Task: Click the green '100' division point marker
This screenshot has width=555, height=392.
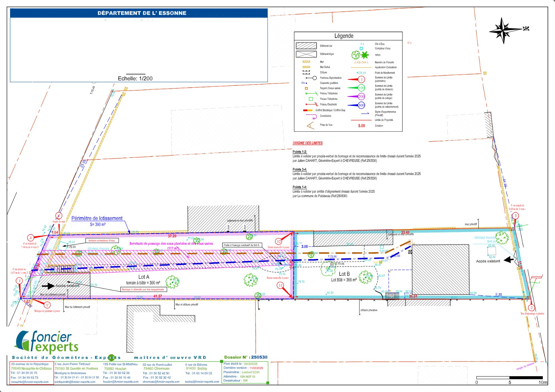Action: [361, 88]
